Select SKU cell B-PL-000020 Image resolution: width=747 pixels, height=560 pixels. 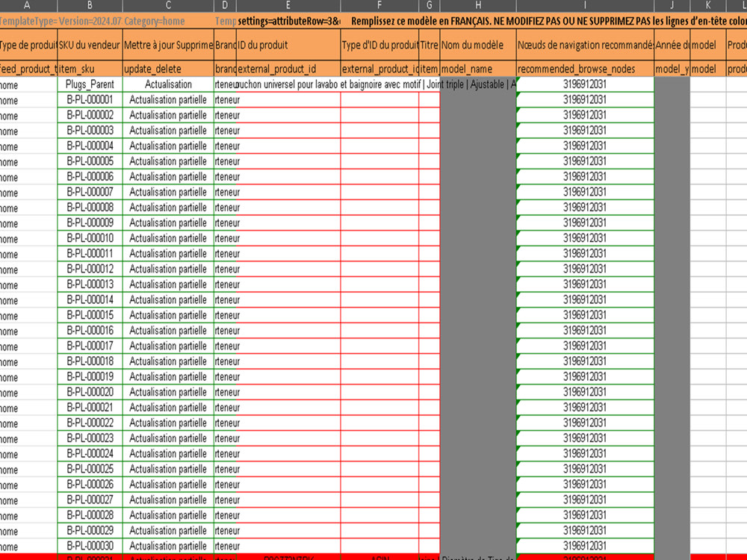tap(90, 392)
